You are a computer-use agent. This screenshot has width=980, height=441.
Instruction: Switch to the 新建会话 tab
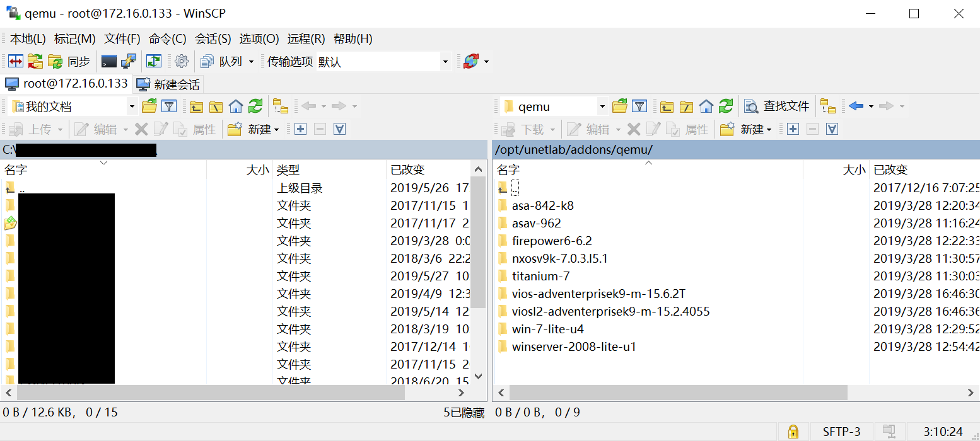click(168, 84)
